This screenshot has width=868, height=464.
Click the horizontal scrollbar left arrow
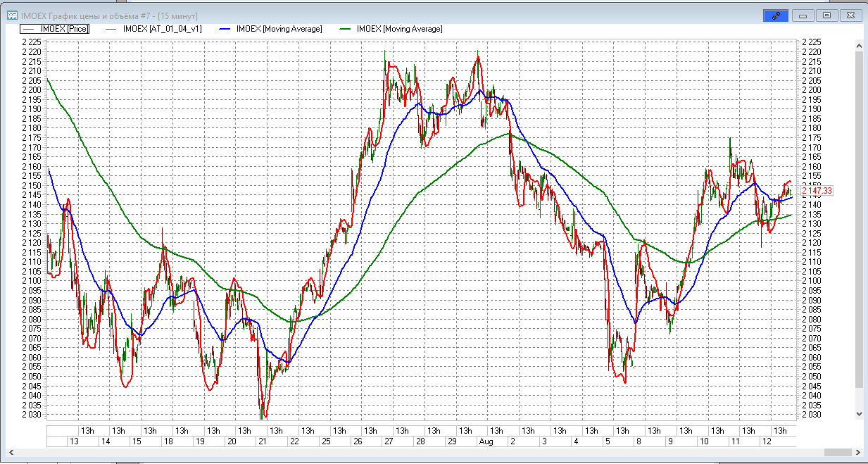11,452
